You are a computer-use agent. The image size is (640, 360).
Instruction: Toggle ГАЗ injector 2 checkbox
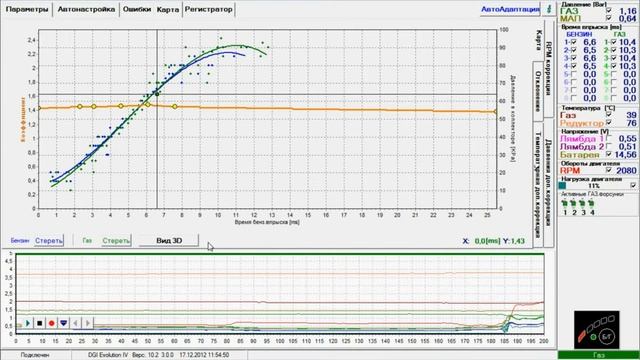tap(613, 50)
